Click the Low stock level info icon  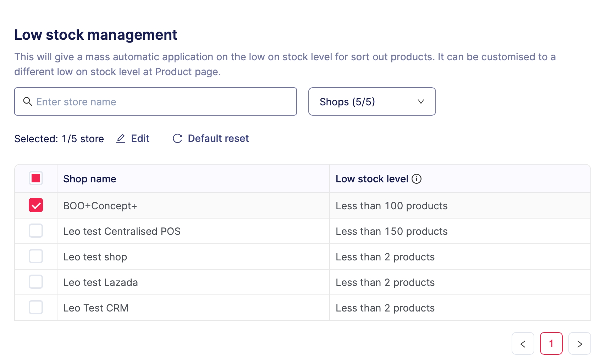pyautogui.click(x=417, y=179)
